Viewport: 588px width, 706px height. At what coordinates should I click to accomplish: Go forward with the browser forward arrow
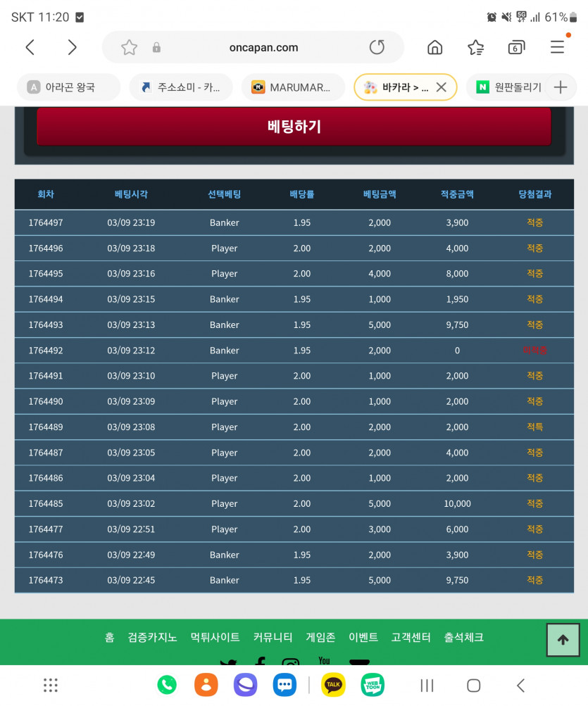point(72,47)
